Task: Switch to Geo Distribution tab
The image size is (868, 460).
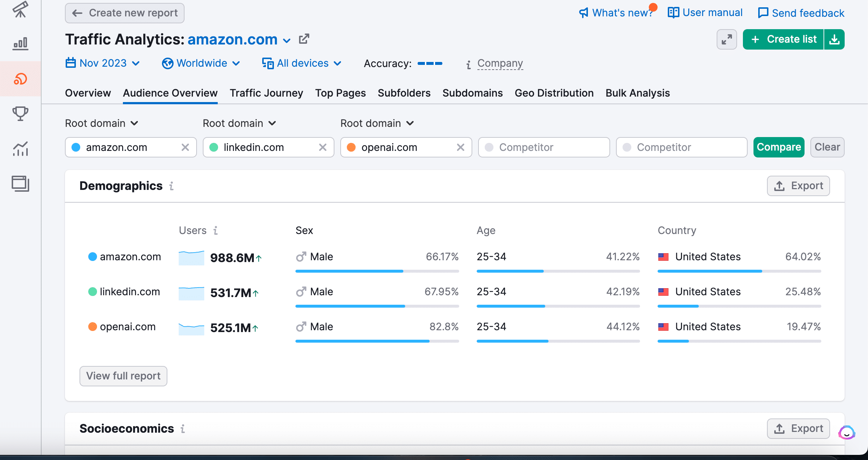Action: [554, 93]
